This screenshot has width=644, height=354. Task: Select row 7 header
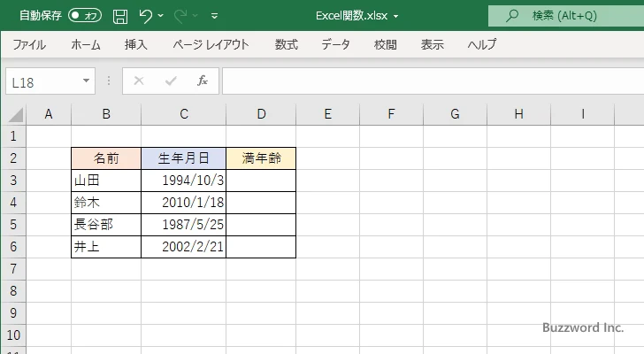click(x=13, y=269)
